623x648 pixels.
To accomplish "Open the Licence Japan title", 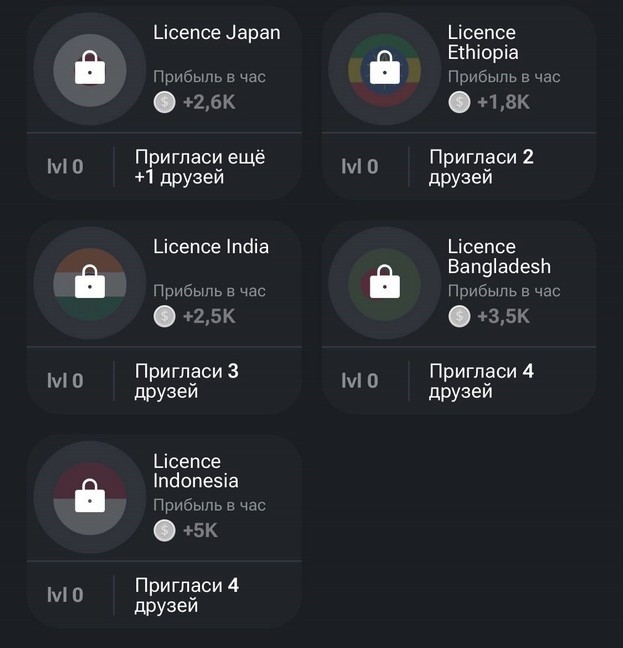I will (x=216, y=32).
